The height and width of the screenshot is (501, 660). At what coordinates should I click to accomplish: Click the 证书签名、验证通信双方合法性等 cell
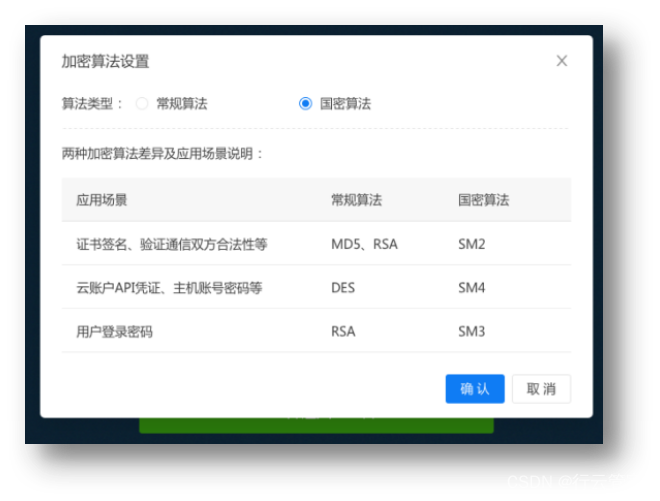pyautogui.click(x=171, y=244)
